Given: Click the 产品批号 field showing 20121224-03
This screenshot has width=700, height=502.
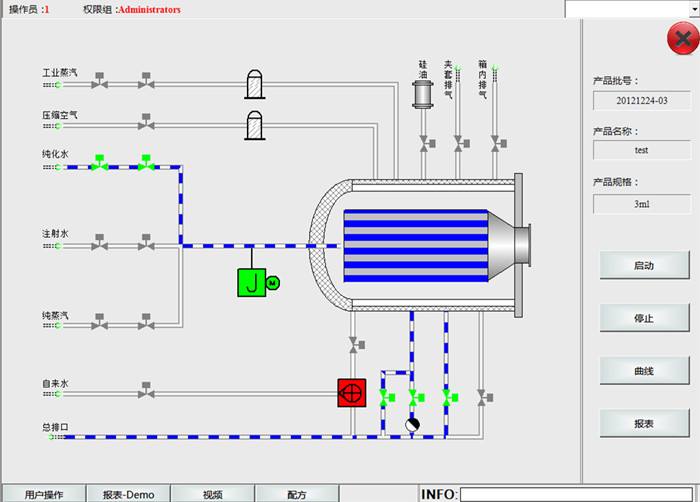Looking at the screenshot, I should [x=641, y=100].
